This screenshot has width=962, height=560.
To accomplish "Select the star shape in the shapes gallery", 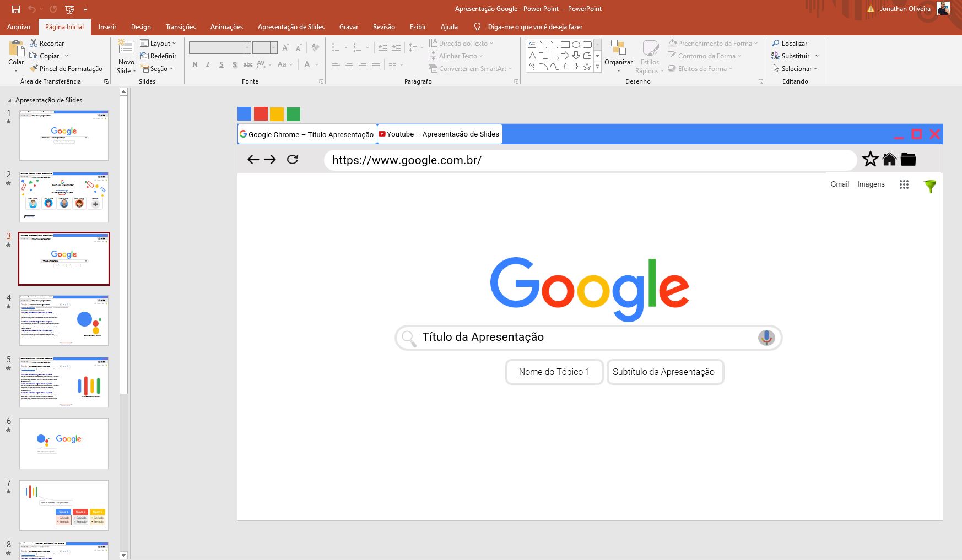I will (x=587, y=67).
